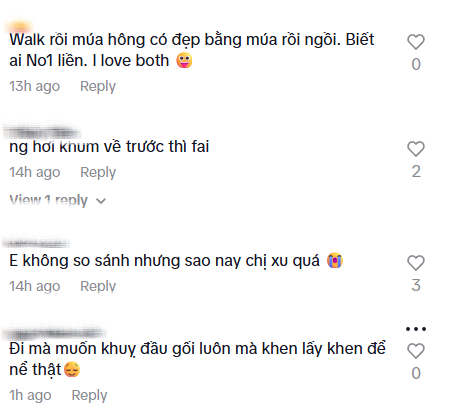The height and width of the screenshot is (419, 461).
Task: Like the 'E không so sánh' comment
Action: [416, 263]
